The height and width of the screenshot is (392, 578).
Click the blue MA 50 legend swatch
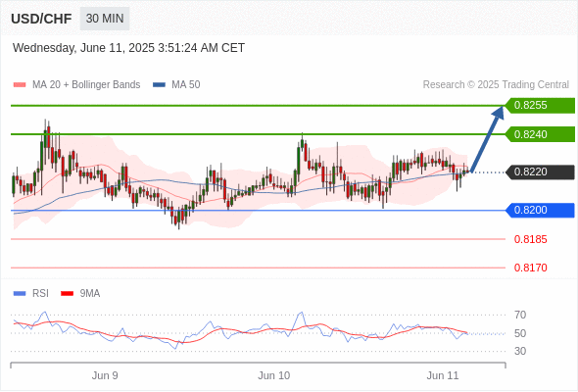click(159, 85)
